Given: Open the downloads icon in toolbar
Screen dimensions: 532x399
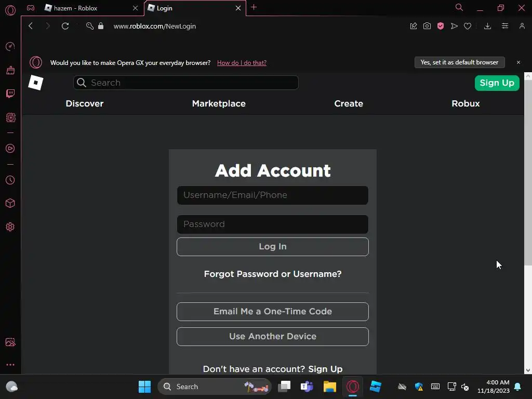Looking at the screenshot, I should click(487, 26).
